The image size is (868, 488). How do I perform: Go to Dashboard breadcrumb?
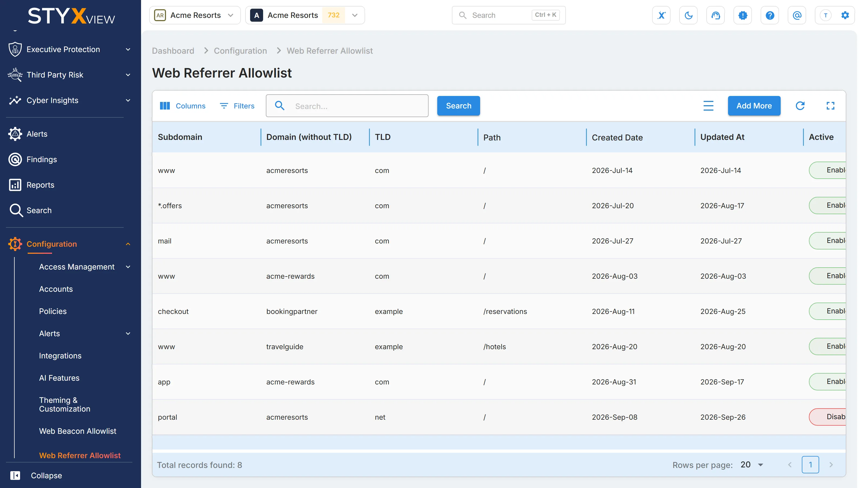pyautogui.click(x=173, y=51)
